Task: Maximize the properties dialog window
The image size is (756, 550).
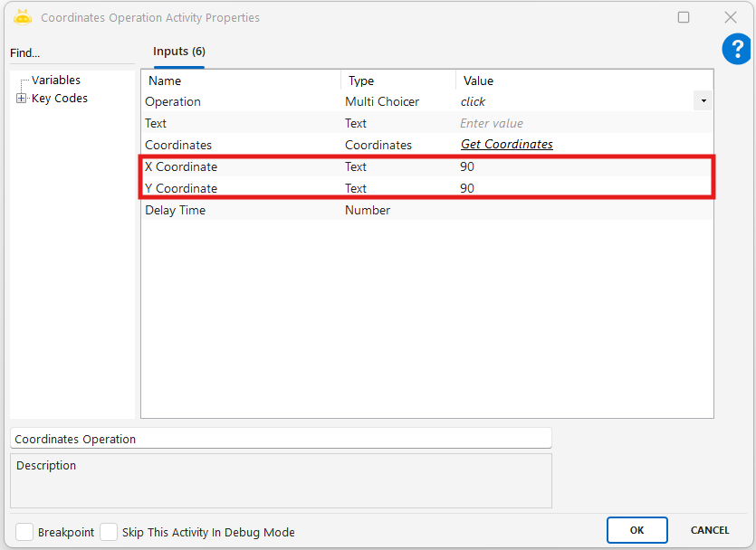Action: tap(684, 17)
